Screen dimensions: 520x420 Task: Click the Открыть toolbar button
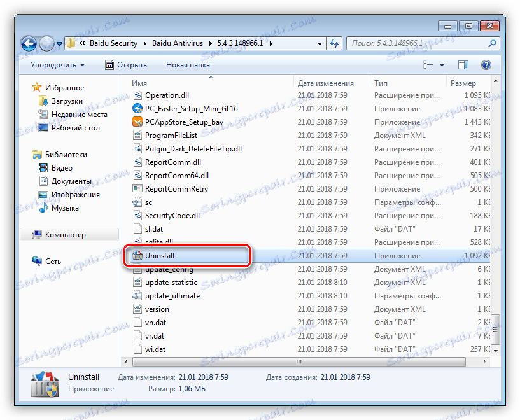126,65
